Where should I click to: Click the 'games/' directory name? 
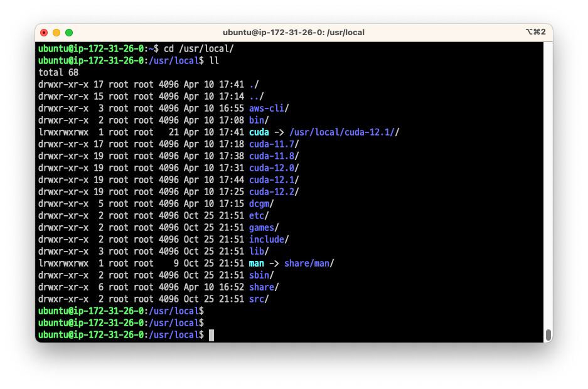click(264, 228)
